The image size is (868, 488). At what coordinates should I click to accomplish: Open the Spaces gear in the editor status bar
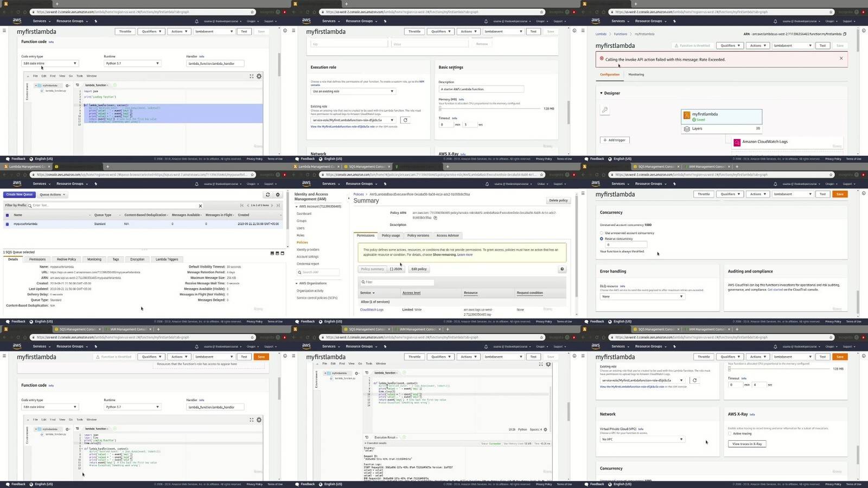(545, 429)
